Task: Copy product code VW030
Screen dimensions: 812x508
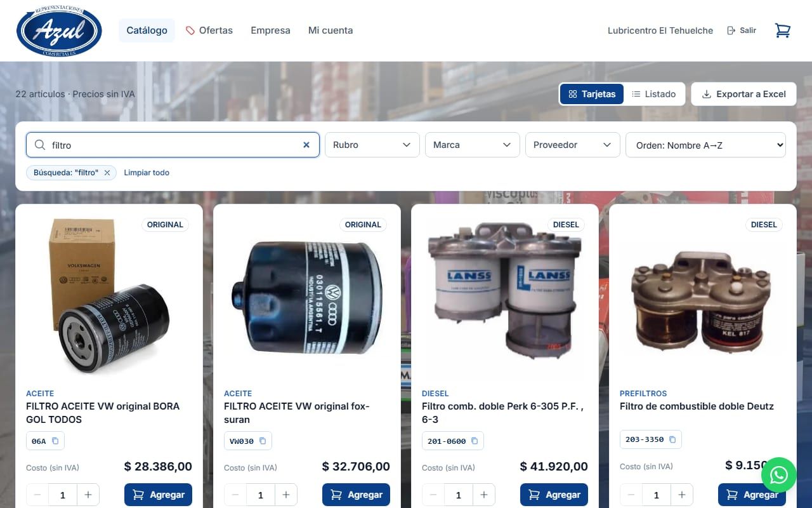Action: pyautogui.click(x=263, y=441)
